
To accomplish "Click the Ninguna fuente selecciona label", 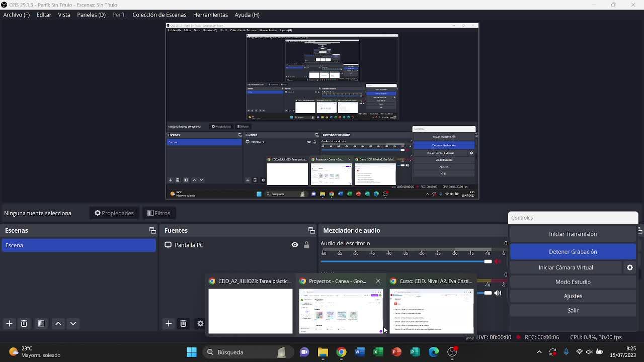I will coord(38,213).
